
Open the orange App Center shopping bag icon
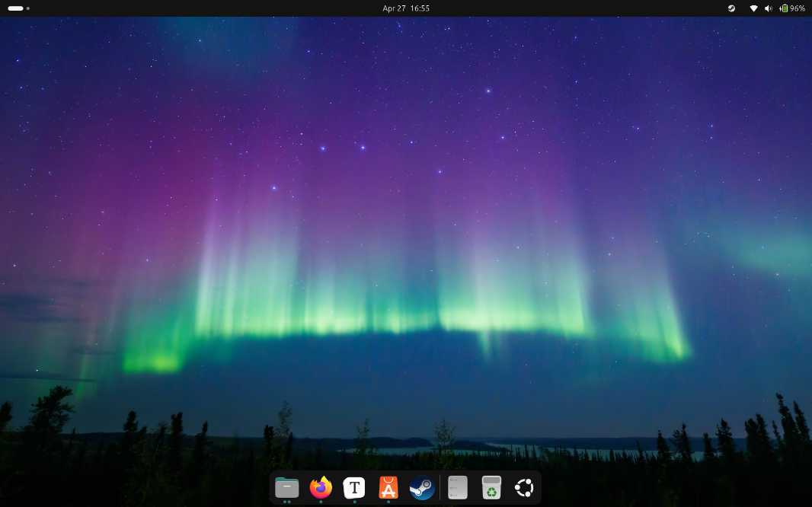(388, 487)
